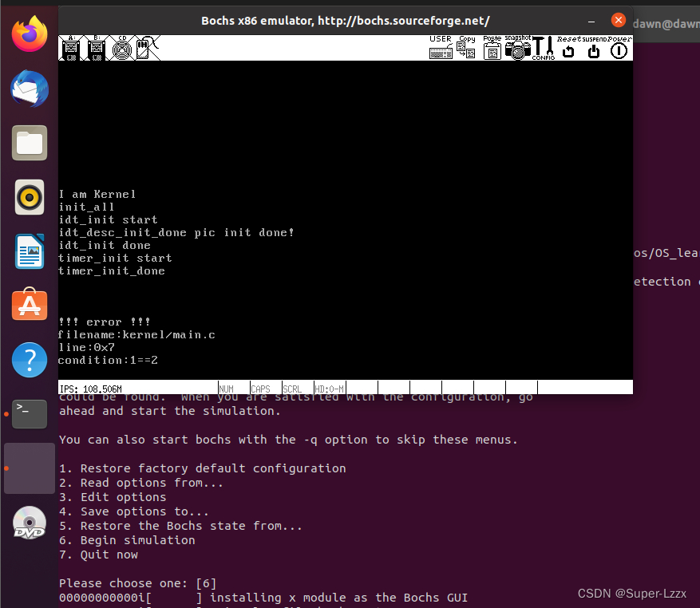Image resolution: width=700 pixels, height=608 pixels.
Task: Click 'condition:1==2' line
Action: 108,360
